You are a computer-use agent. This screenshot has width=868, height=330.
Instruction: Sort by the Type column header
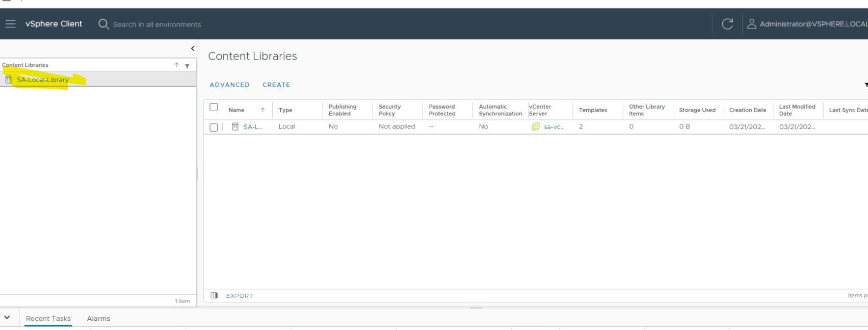coord(285,110)
